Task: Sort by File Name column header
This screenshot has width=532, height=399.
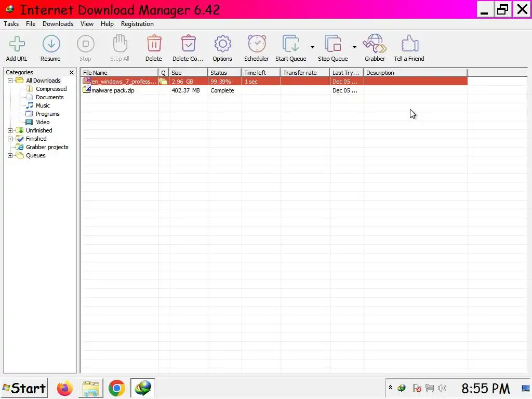Action: pyautogui.click(x=119, y=73)
